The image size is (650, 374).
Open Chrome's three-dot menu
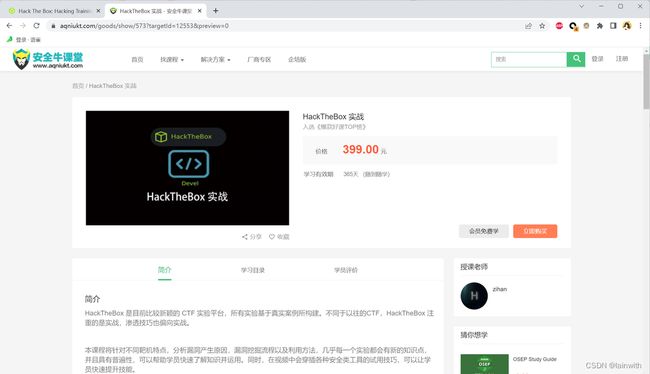point(640,26)
